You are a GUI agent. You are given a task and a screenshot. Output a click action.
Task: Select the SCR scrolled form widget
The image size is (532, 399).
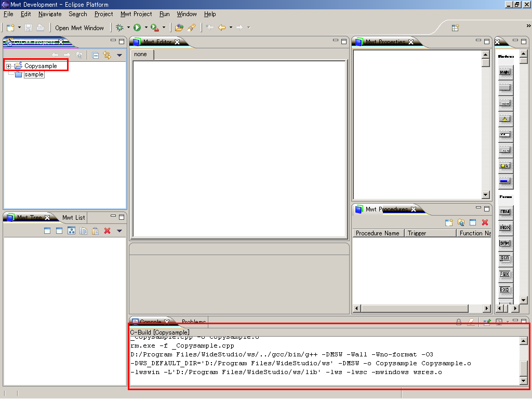coord(505,258)
